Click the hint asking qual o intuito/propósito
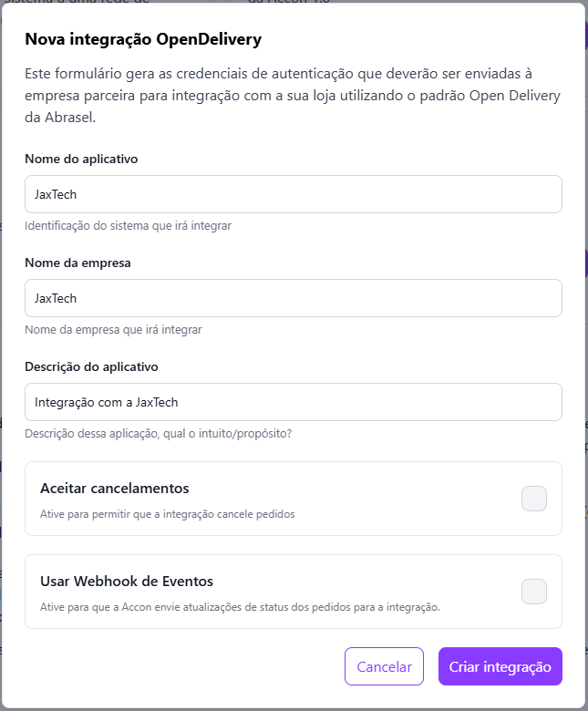This screenshot has height=711, width=588. pos(159,434)
